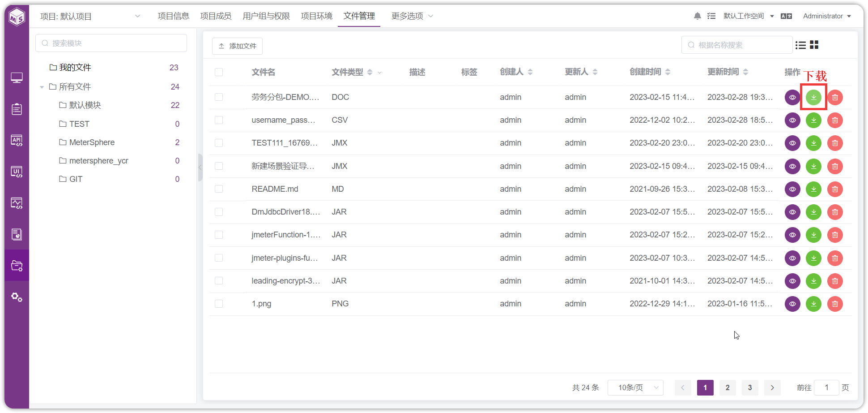Open the 文件类型 filter chevron
Viewport: 868px width, 413px height.
point(380,72)
